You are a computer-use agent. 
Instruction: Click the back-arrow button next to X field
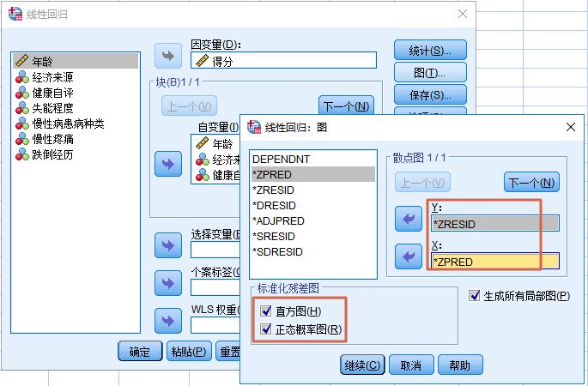(409, 256)
